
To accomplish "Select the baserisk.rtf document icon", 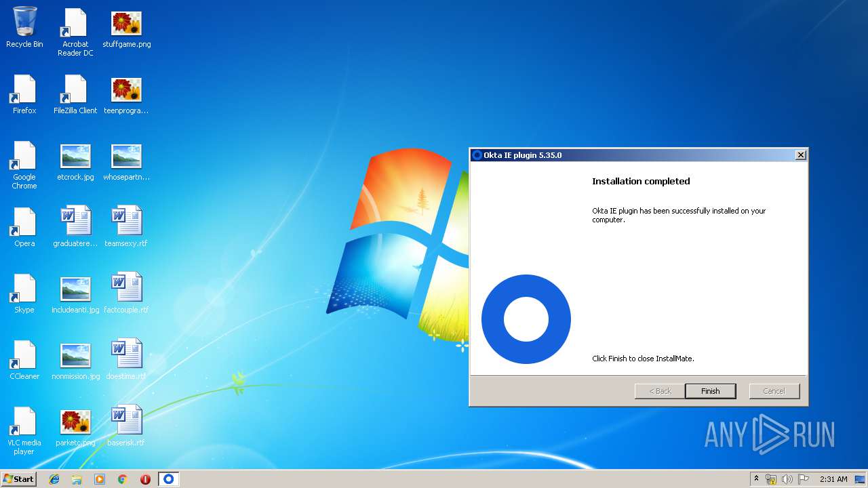I will (126, 426).
